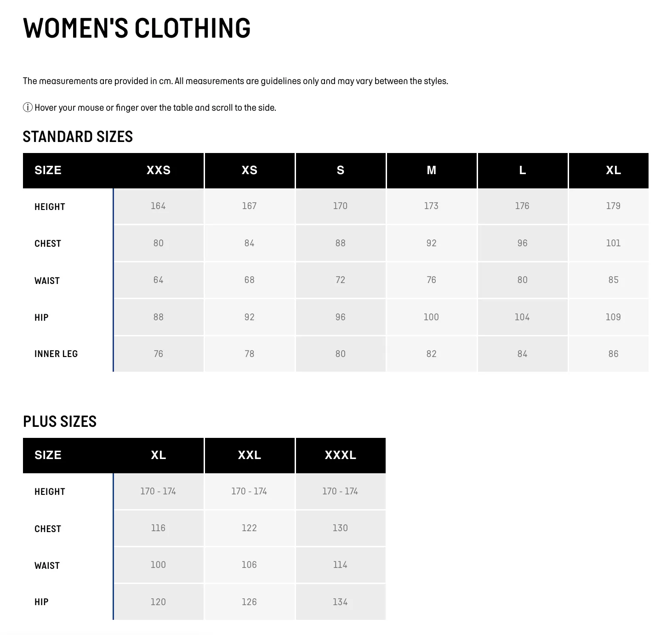This screenshot has width=672, height=635.
Task: Click the chest value 101 for XL
Action: (613, 243)
